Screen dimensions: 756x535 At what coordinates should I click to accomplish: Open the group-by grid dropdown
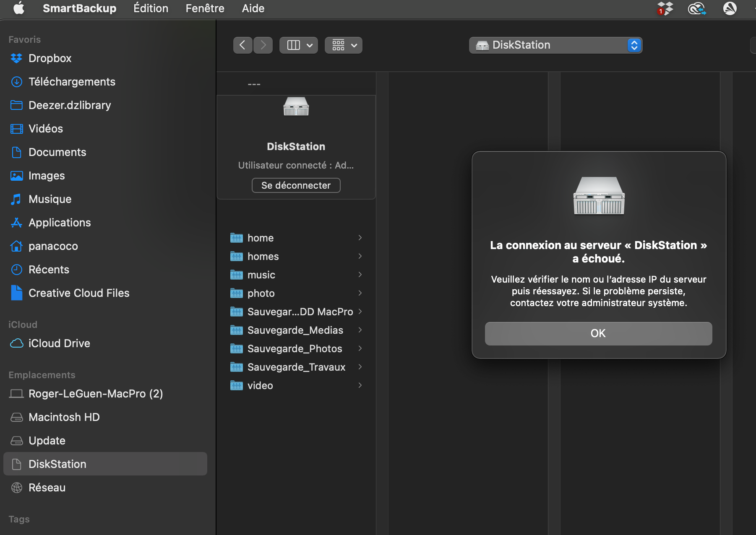tap(344, 45)
